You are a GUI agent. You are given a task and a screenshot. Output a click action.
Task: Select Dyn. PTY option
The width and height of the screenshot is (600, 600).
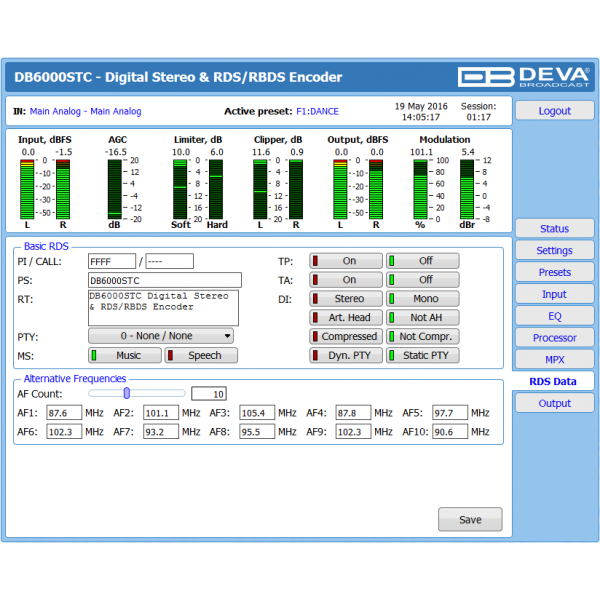346,355
